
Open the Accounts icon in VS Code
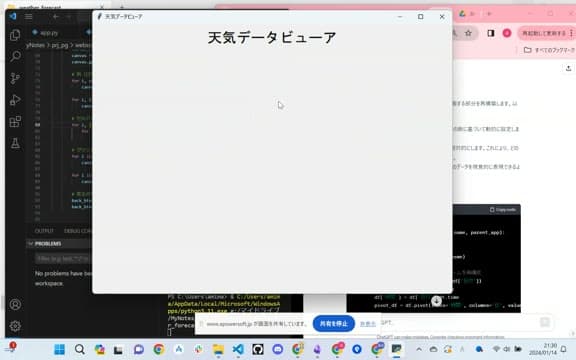click(15, 305)
